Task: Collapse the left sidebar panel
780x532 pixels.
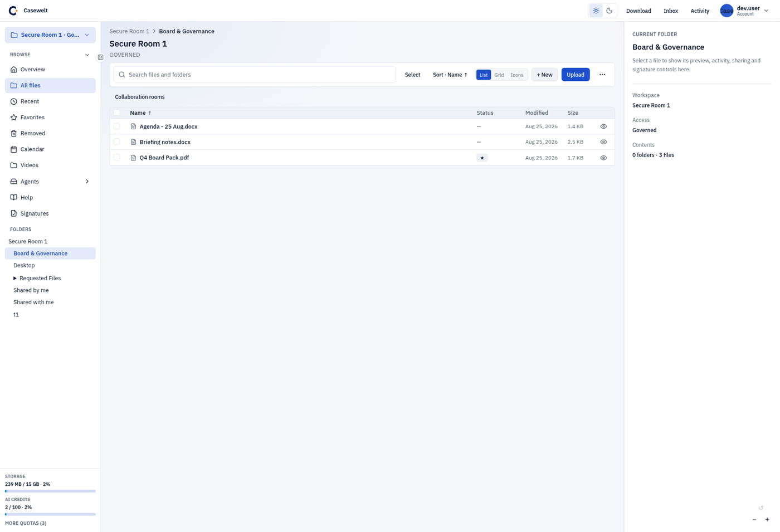Action: pyautogui.click(x=101, y=57)
